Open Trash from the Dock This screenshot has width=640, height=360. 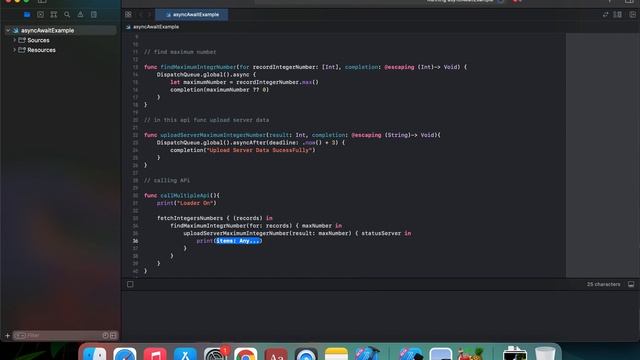[545, 354]
